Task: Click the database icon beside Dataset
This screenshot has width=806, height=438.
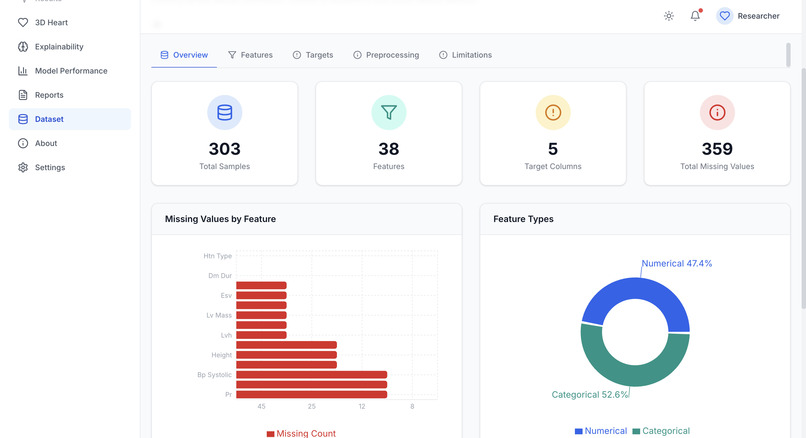Action: (x=23, y=119)
